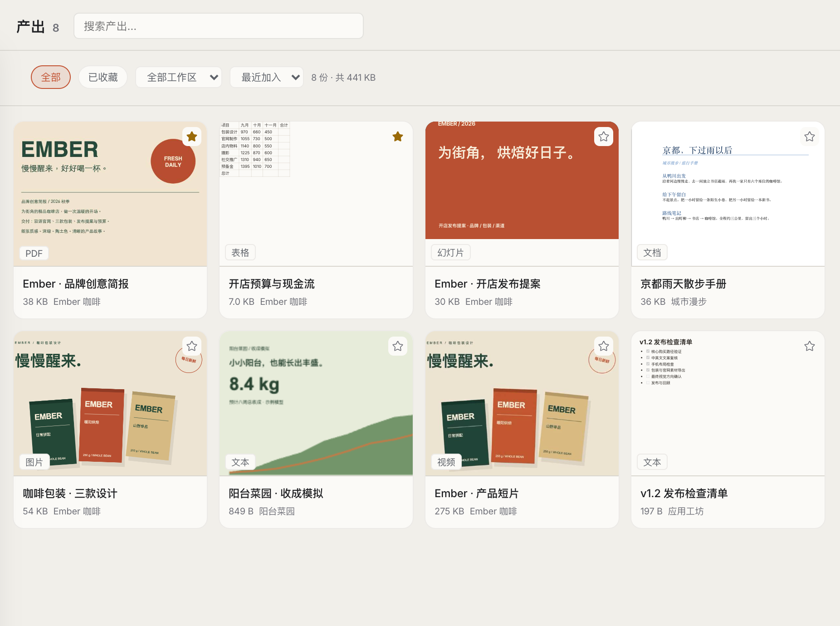The image size is (840, 626).
Task: Click the 文本 badge on v1.2 card
Action: pos(652,462)
